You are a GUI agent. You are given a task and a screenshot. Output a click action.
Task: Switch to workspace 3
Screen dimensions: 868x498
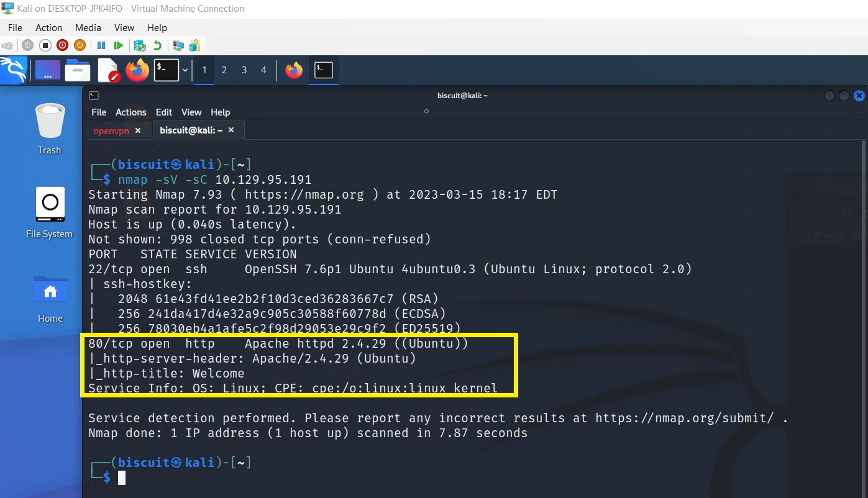click(244, 70)
